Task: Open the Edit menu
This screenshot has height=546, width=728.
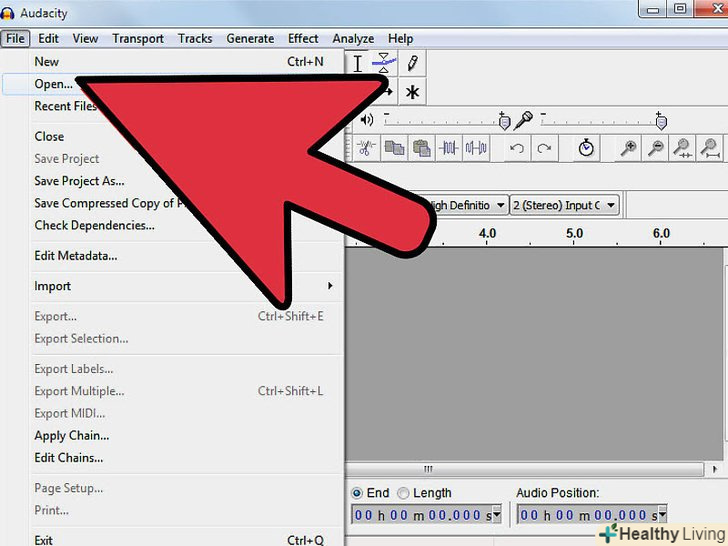Action: 48,39
